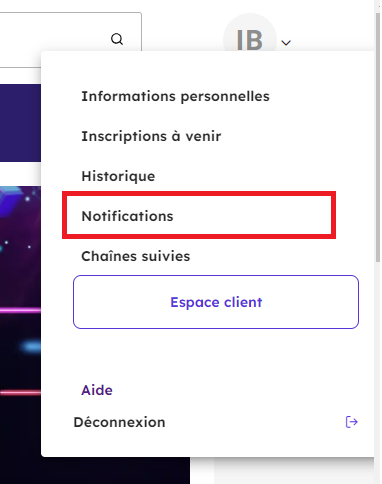Viewport: 382px width, 484px height.
Task: Collapse the account menu using the chevron
Action: click(286, 43)
